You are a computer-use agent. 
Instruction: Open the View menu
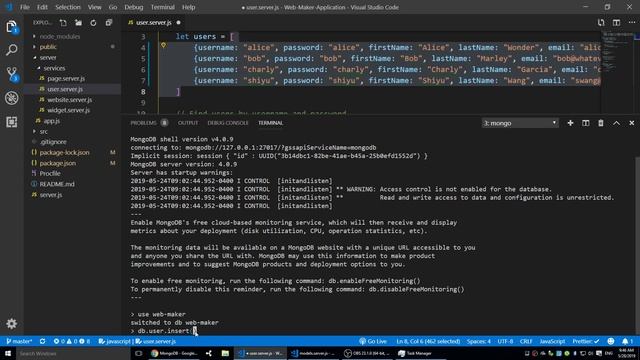click(x=94, y=7)
